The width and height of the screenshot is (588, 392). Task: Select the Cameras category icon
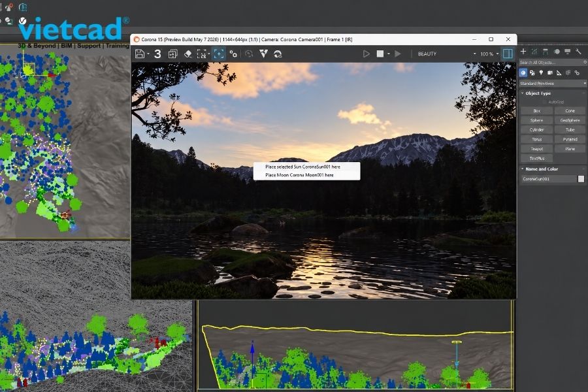pos(550,73)
